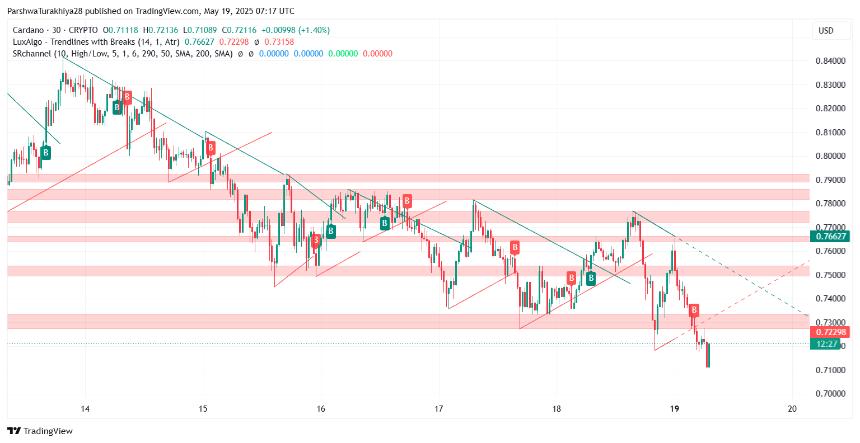Click the close value C0.72116
The image size is (860, 443).
point(238,30)
